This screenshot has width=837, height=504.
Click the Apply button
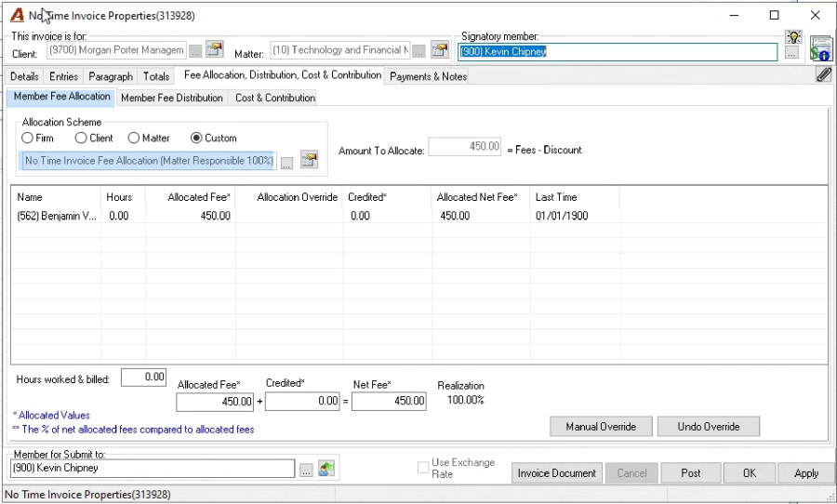[806, 473]
